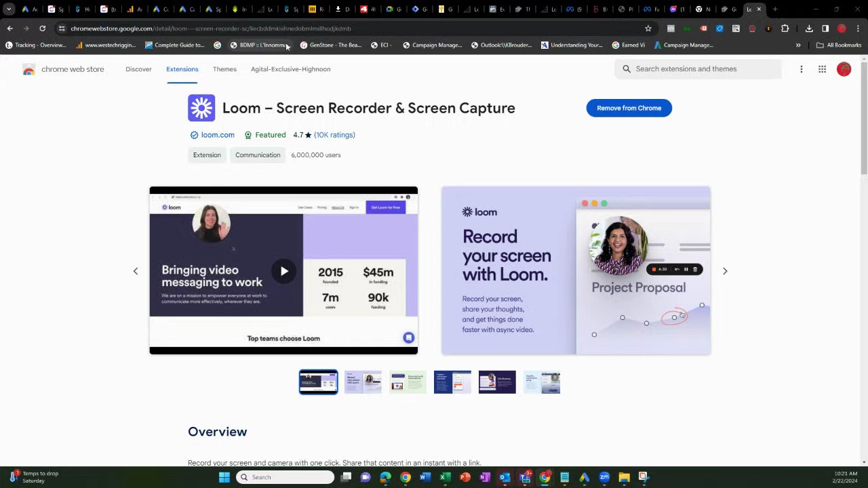Click the 6,000,000 users text
This screenshot has width=868, height=488.
coord(316,155)
